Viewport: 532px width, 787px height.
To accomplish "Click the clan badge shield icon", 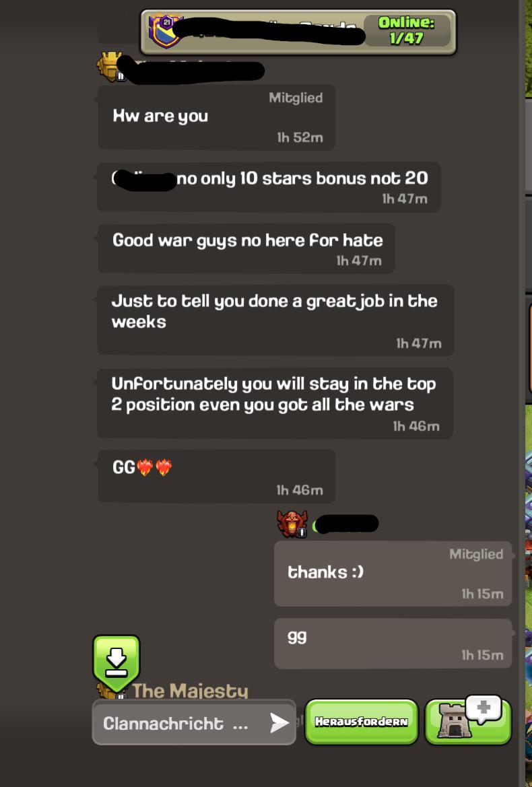I will (165, 30).
